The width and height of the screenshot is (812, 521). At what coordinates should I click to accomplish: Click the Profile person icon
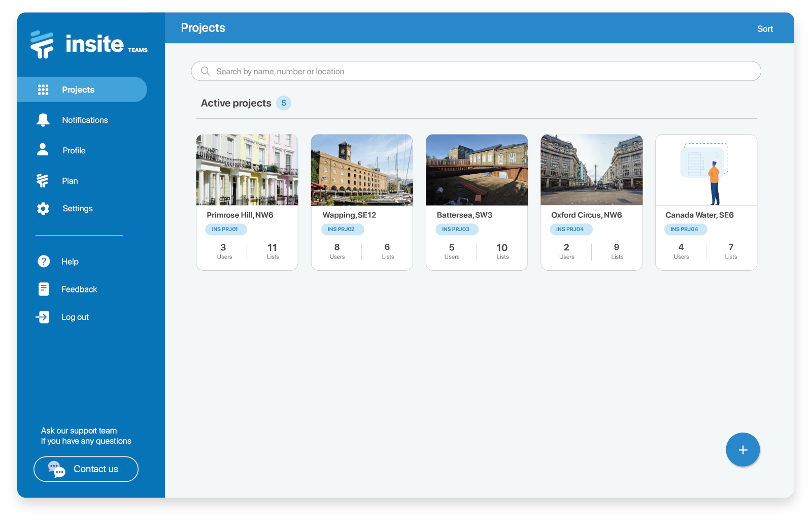(43, 149)
